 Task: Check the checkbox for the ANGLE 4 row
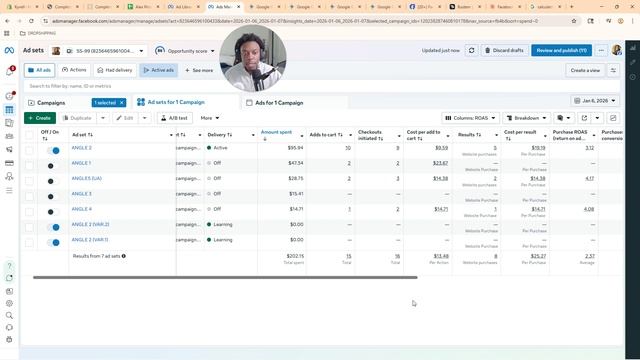(x=29, y=212)
